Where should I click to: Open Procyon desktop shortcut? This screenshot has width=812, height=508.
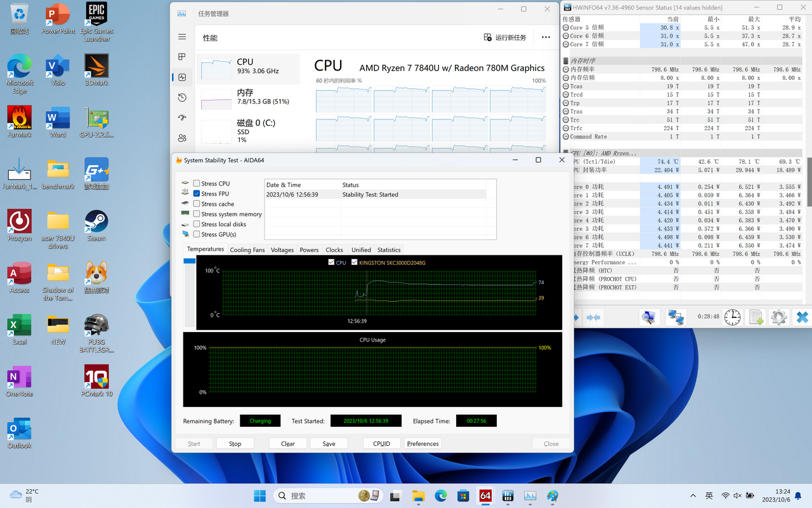[x=20, y=225]
